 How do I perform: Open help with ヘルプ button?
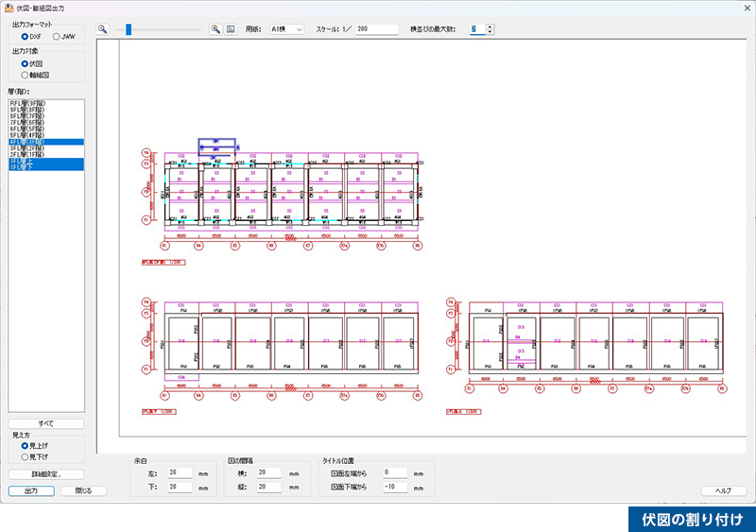click(724, 490)
